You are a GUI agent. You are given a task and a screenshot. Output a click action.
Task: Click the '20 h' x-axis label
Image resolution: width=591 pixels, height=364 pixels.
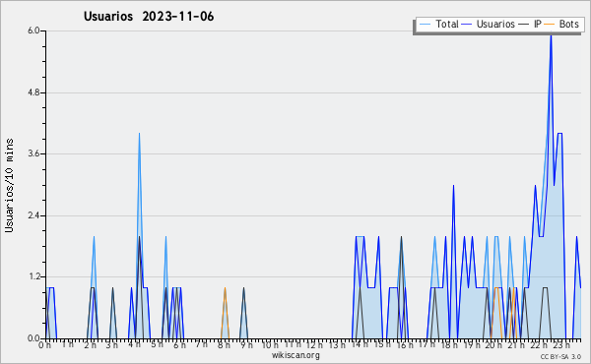[x=493, y=345]
